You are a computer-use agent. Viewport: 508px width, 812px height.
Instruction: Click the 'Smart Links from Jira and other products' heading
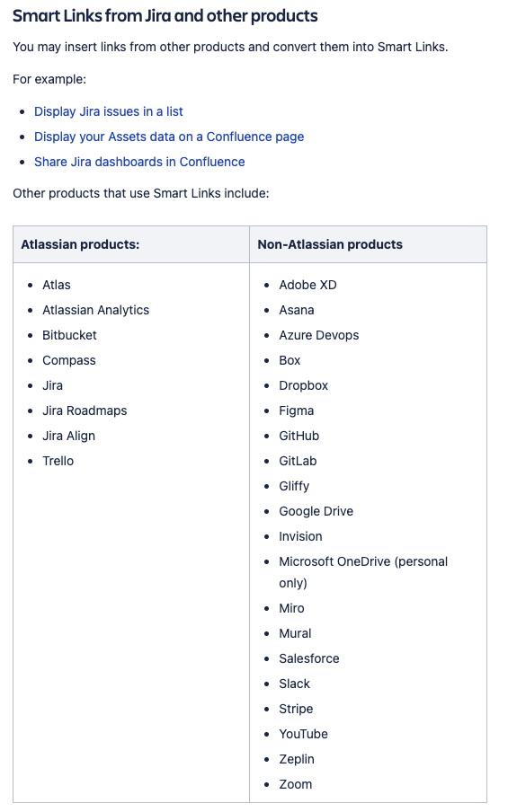(x=165, y=16)
